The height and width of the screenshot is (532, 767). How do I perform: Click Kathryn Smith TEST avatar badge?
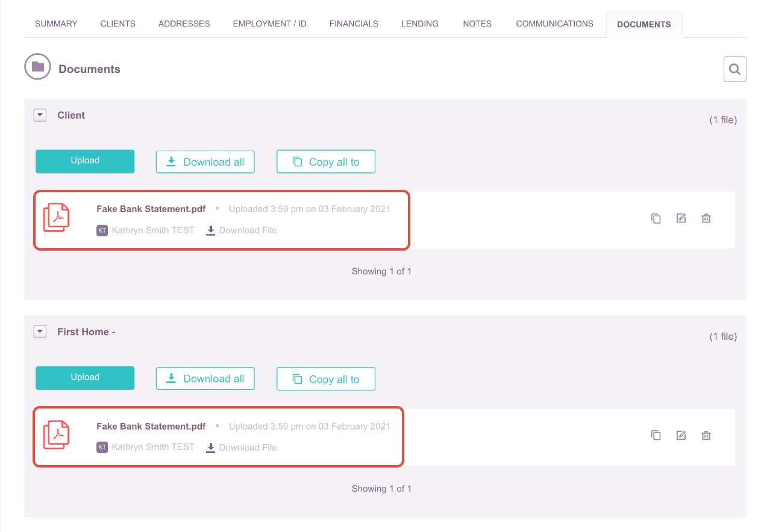point(102,230)
